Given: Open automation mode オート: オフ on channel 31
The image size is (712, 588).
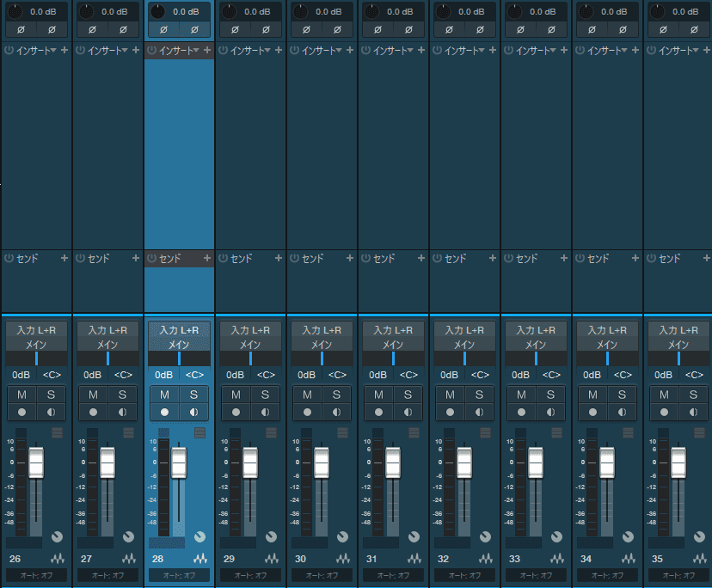Looking at the screenshot, I should point(393,575).
